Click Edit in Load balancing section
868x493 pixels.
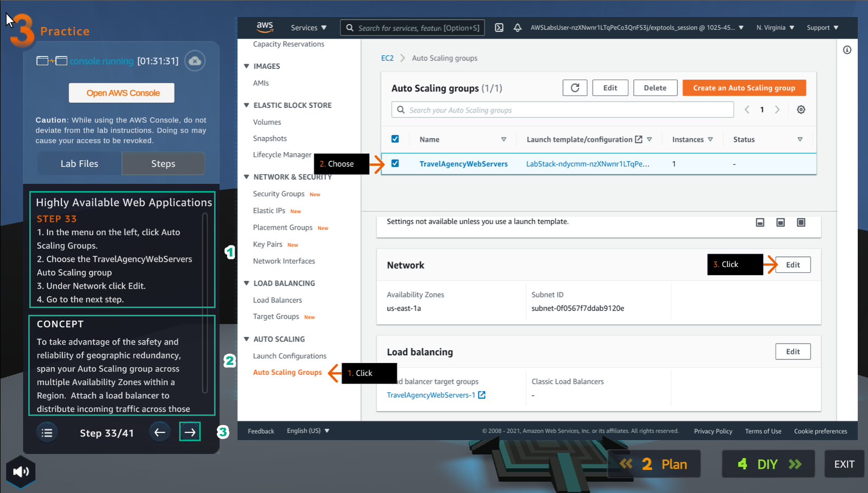click(x=793, y=351)
